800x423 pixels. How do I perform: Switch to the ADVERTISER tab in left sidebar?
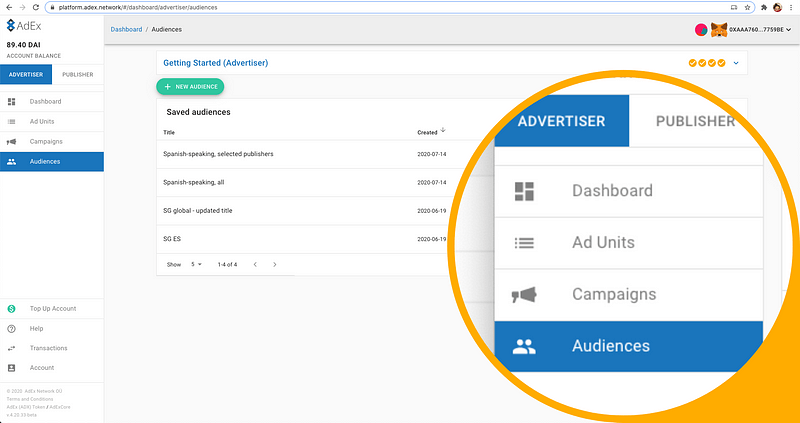coord(26,74)
